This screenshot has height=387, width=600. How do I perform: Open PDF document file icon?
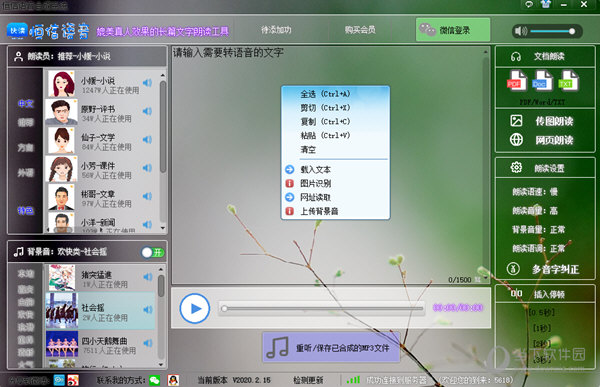pyautogui.click(x=516, y=81)
